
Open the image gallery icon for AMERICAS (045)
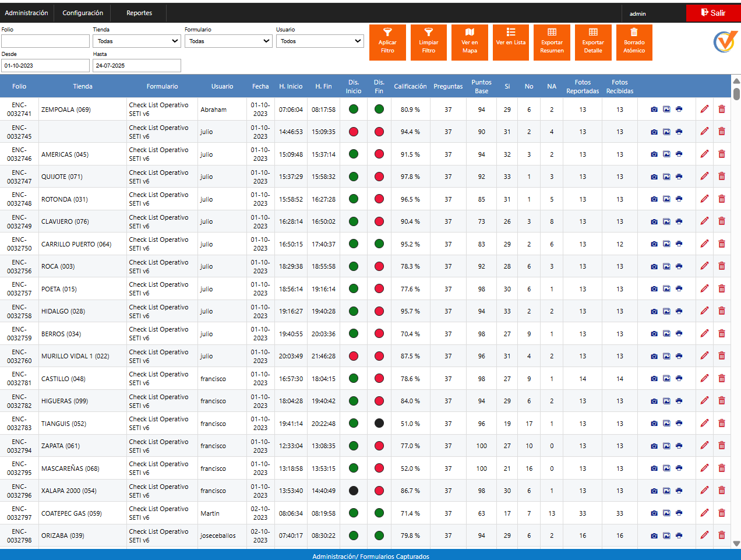(x=666, y=154)
